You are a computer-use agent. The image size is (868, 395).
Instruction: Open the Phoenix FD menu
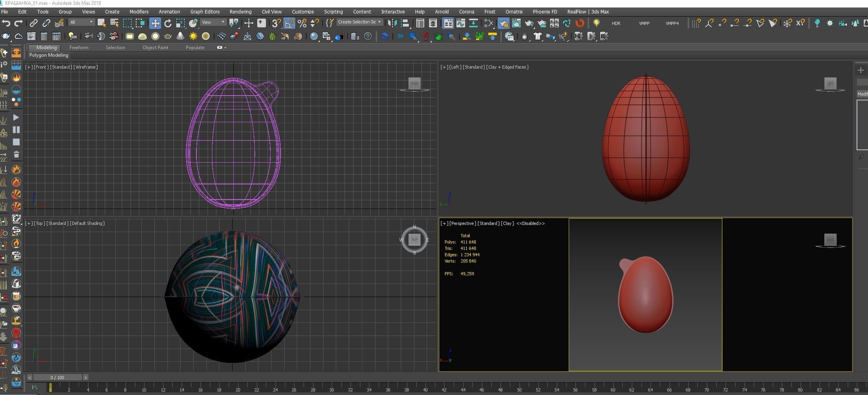pyautogui.click(x=545, y=12)
